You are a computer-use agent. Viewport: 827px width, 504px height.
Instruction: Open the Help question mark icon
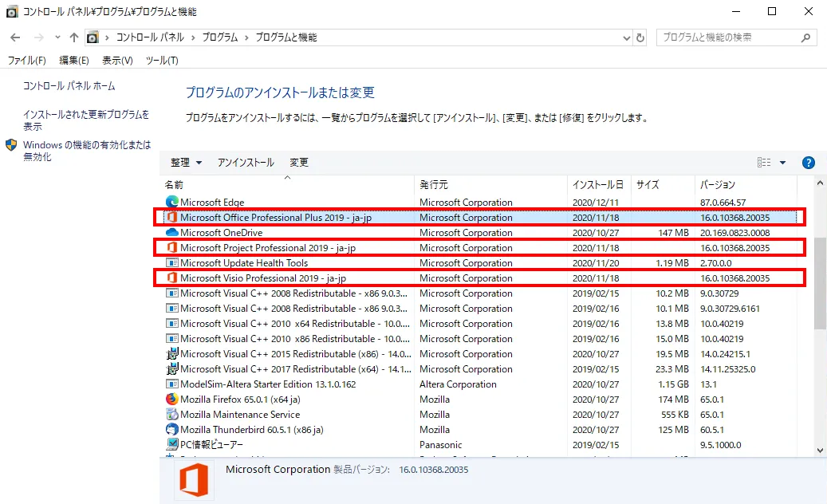(x=808, y=163)
